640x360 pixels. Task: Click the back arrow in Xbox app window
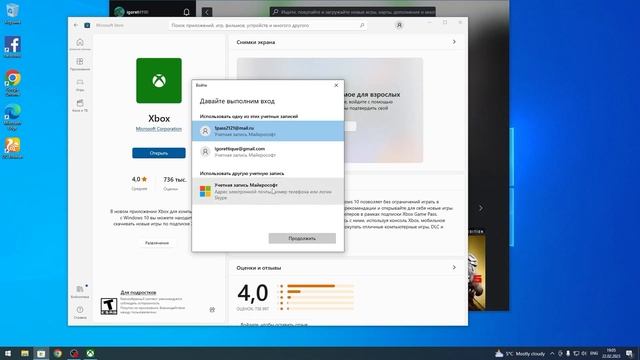(x=207, y=12)
